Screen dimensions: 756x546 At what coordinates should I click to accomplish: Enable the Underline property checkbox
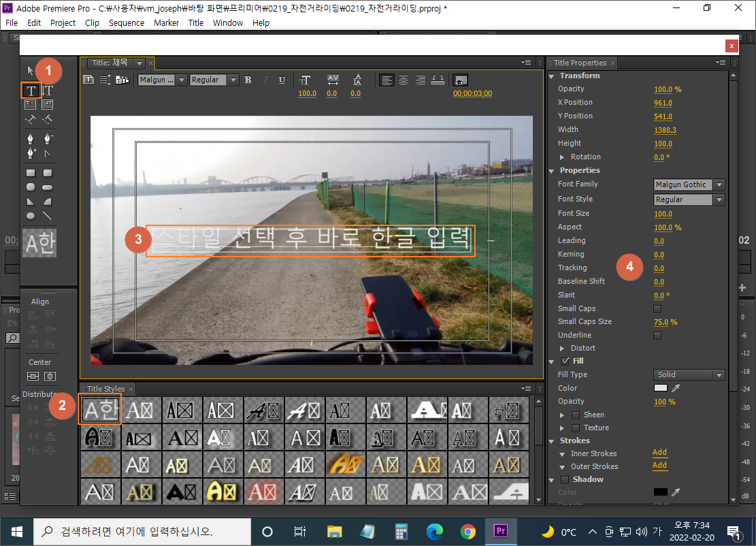(x=657, y=335)
